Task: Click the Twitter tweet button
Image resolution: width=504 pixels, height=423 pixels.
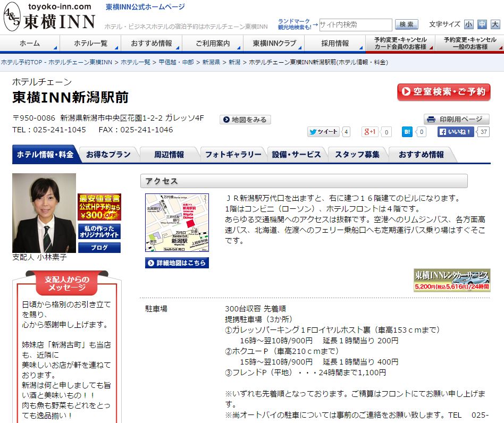Action: pos(323,132)
